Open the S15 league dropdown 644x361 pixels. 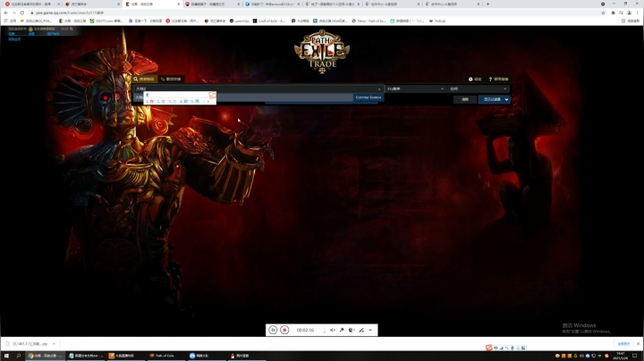415,88
